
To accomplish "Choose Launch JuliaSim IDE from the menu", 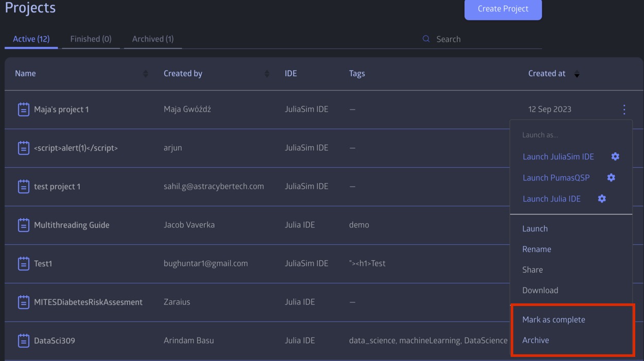I will pyautogui.click(x=558, y=157).
